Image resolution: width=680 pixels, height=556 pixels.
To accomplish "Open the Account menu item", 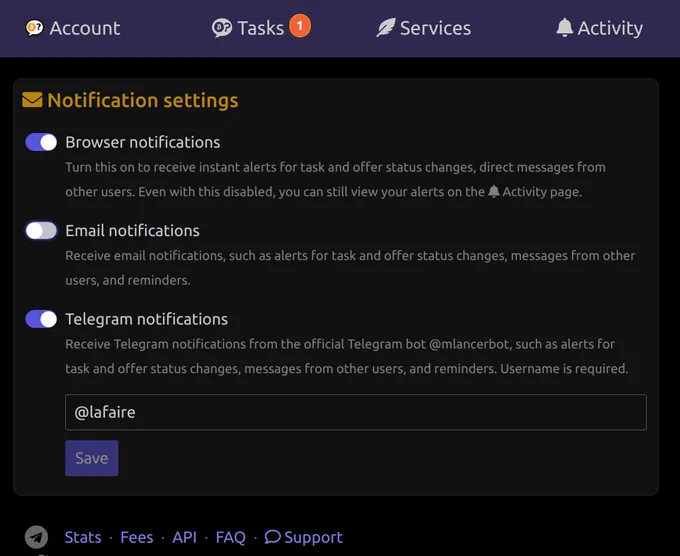I will (72, 28).
